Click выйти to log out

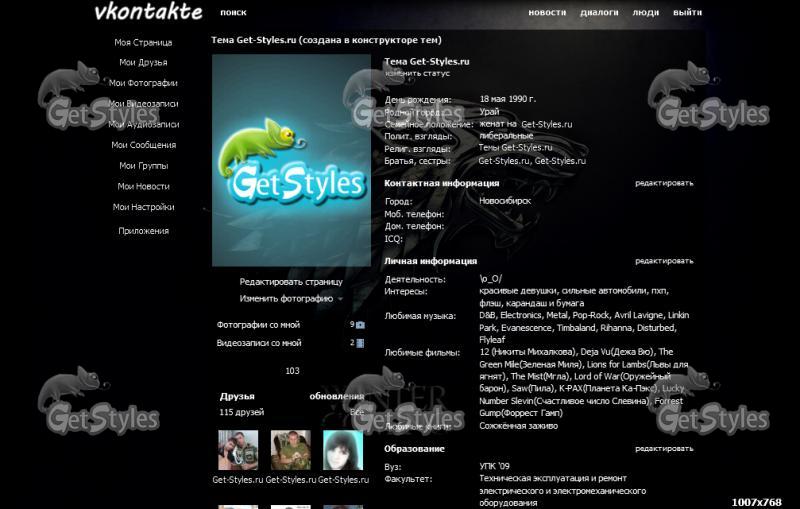(x=687, y=12)
